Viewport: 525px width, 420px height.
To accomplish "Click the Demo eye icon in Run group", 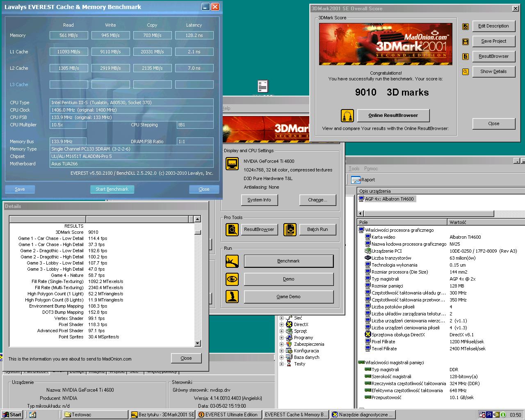I will pos(232,279).
